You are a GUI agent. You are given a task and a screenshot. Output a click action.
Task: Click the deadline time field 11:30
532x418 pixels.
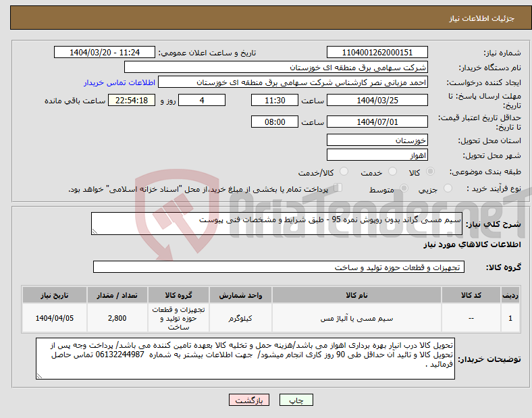[x=275, y=100]
